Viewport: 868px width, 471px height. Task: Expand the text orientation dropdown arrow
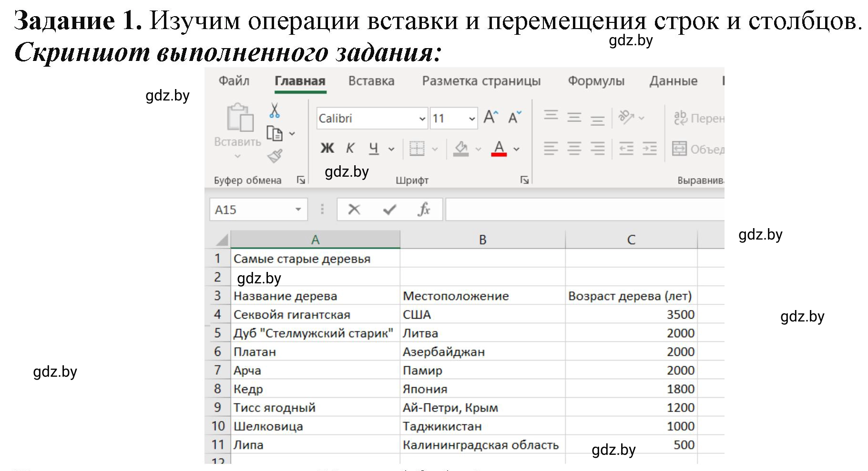pyautogui.click(x=642, y=118)
